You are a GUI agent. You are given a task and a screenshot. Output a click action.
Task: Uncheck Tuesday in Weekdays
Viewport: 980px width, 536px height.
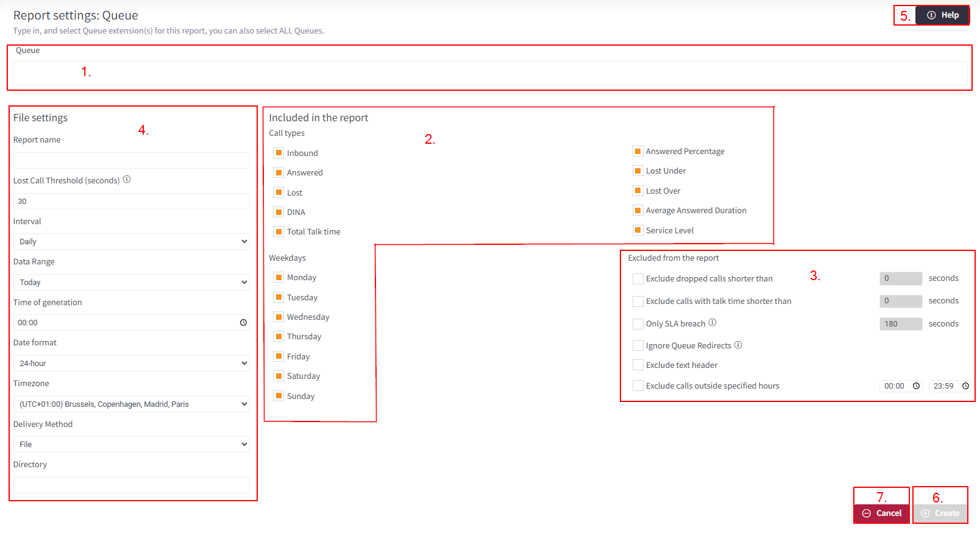[x=279, y=297]
